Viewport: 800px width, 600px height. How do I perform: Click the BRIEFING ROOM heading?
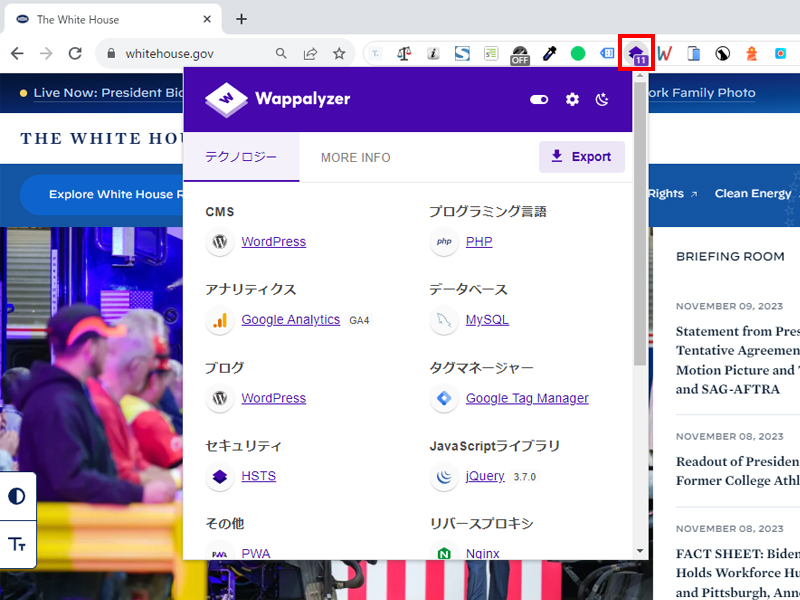click(x=730, y=257)
